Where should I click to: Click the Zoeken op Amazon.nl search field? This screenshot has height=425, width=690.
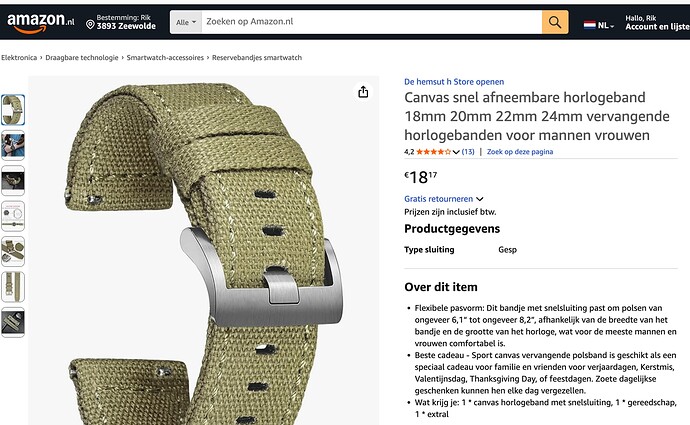click(371, 22)
